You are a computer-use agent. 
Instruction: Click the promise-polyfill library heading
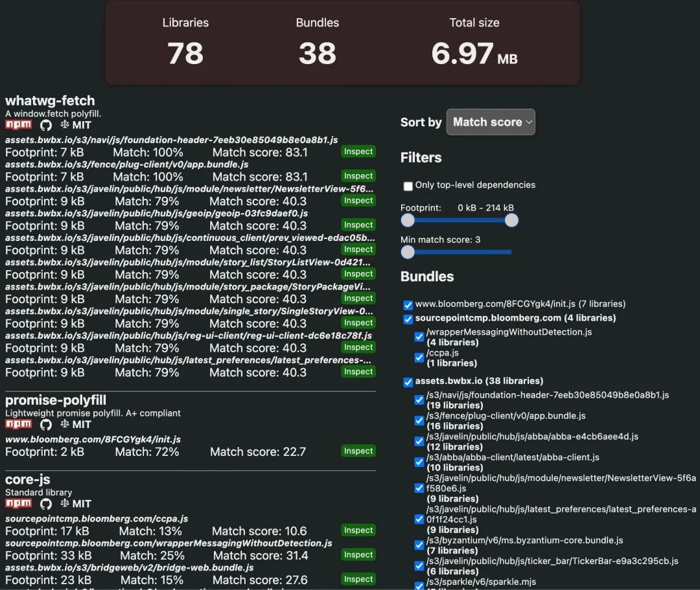[x=56, y=400]
